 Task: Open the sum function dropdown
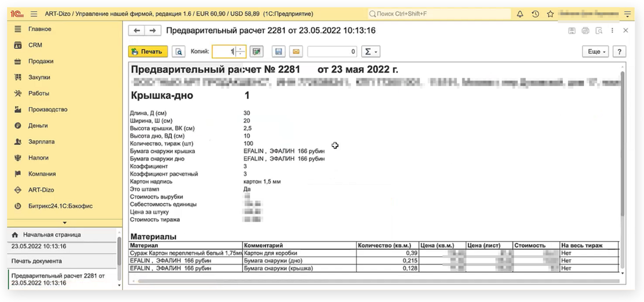[x=370, y=52]
